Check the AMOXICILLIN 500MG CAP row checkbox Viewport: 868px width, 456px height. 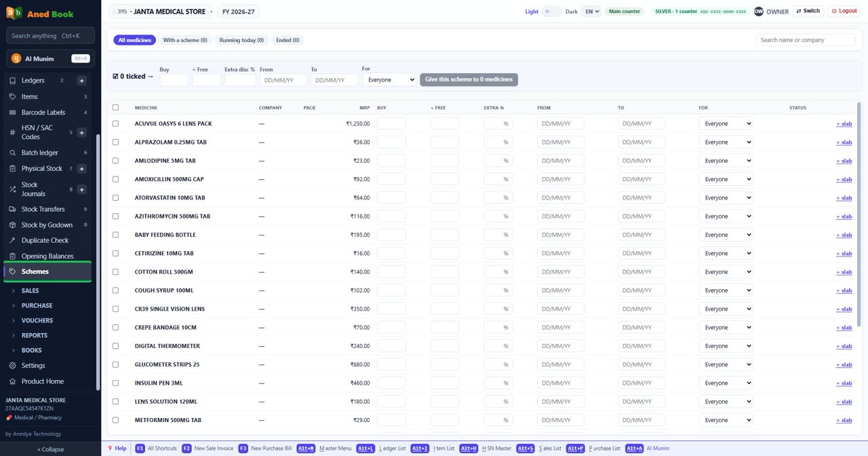[115, 179]
